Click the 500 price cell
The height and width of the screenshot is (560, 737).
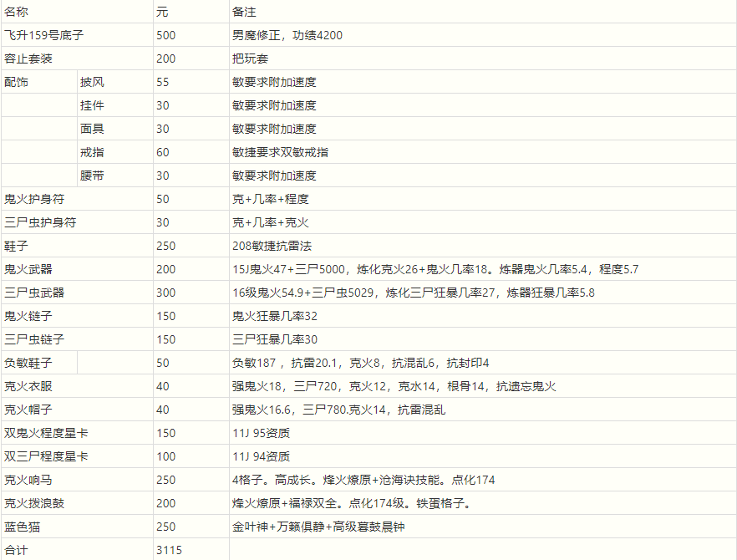pos(165,35)
